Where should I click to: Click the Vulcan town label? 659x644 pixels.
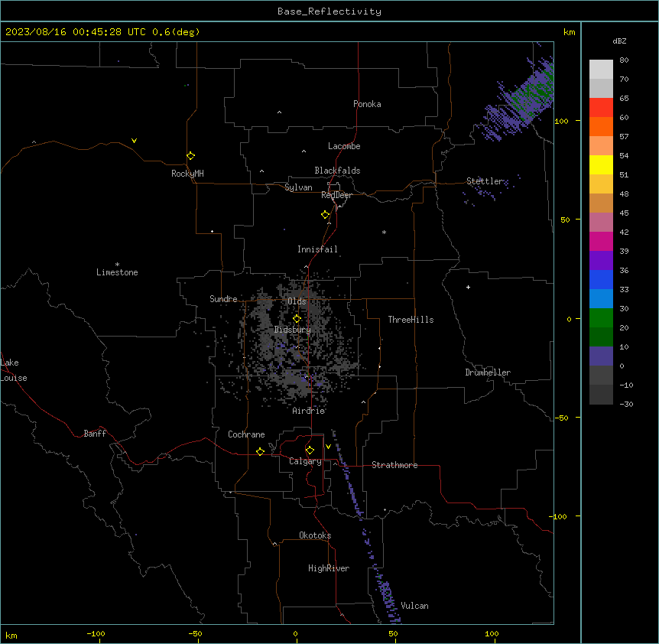[x=415, y=606]
